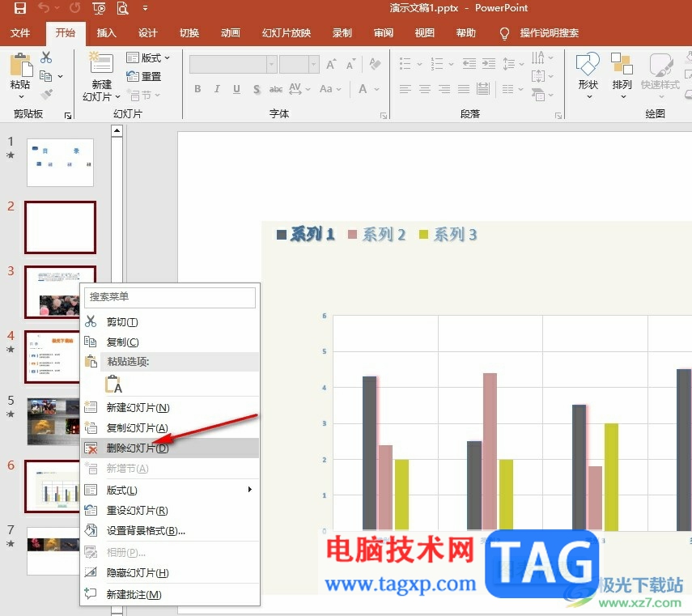Viewport: 692px width, 616px height.
Task: Toggle Bold formatting button
Action: (x=197, y=89)
